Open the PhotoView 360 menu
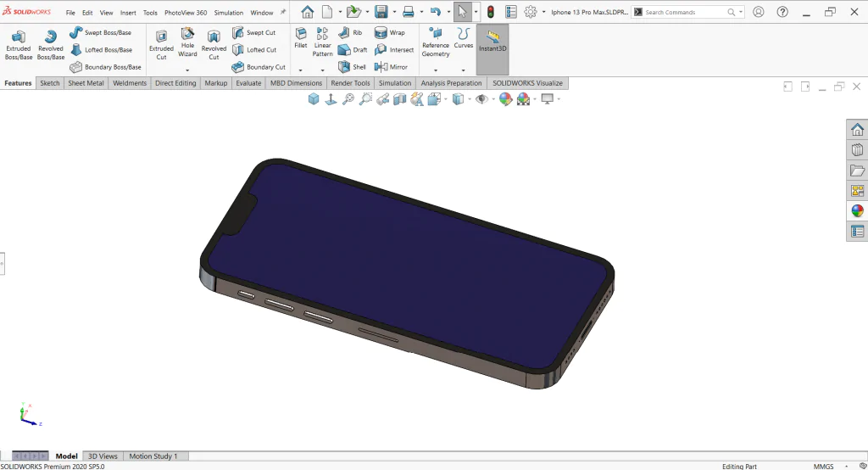The image size is (868, 470). (186, 12)
